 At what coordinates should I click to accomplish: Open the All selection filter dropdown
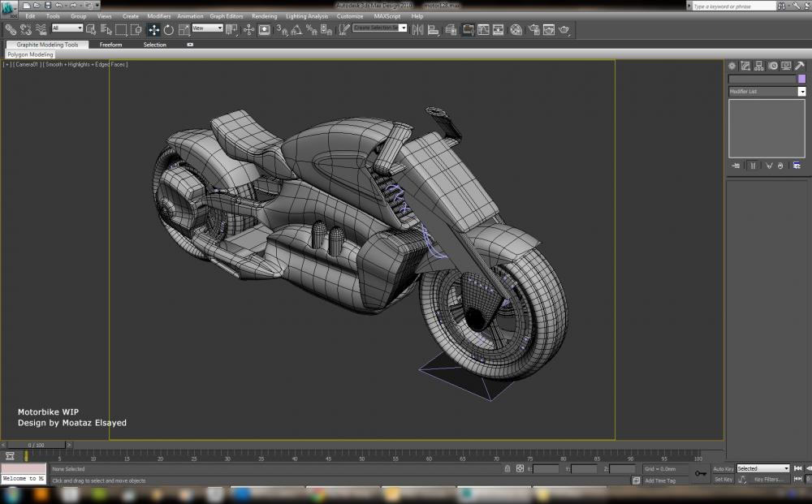click(67, 28)
